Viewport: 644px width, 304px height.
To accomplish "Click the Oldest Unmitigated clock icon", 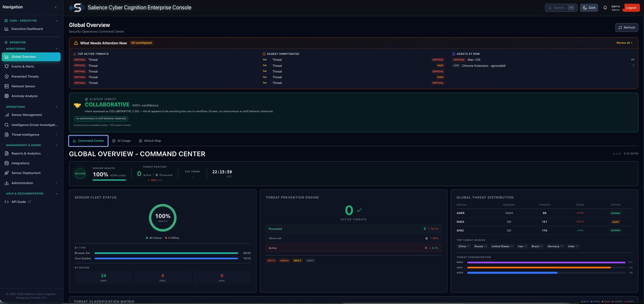I will point(264,54).
